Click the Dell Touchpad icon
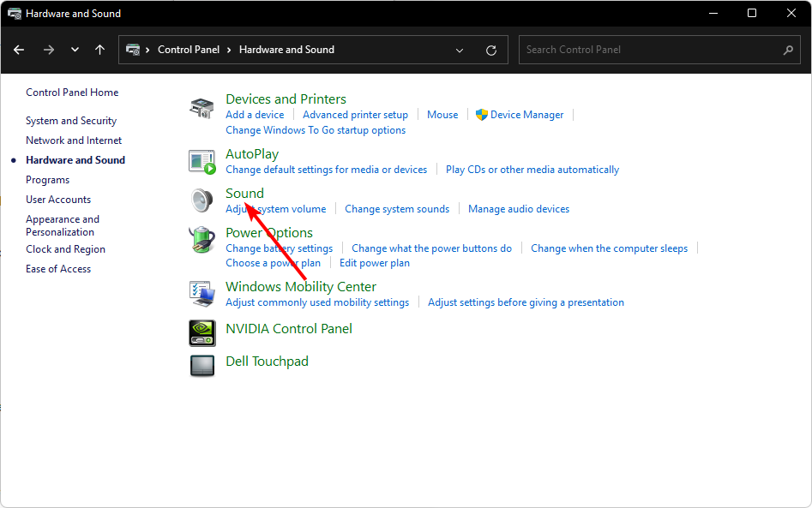812x508 pixels. 202,366
